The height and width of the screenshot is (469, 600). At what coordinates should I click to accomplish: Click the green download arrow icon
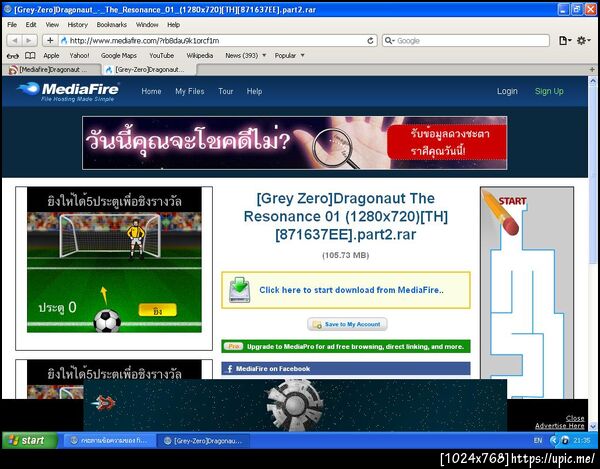(240, 290)
